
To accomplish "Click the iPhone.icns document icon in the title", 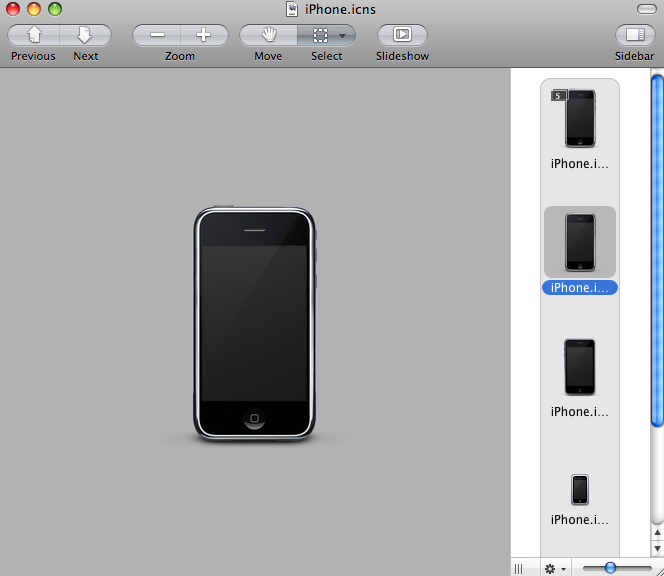I will [292, 9].
